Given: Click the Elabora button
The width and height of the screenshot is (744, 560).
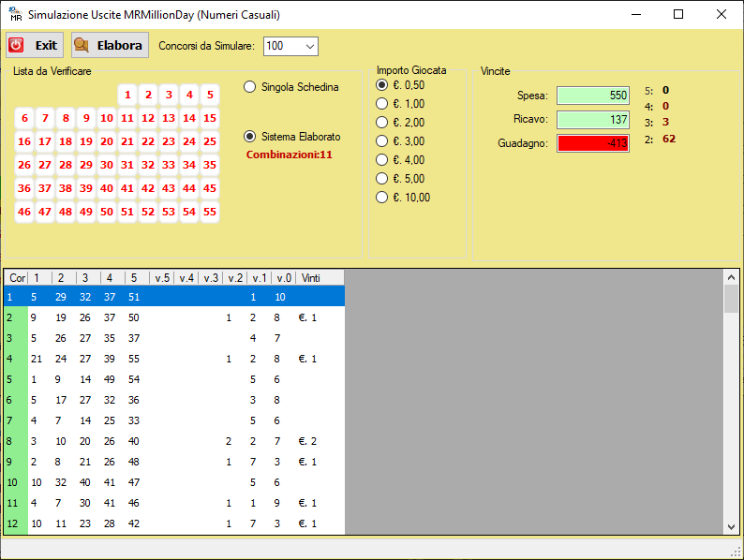Looking at the screenshot, I should [x=110, y=45].
